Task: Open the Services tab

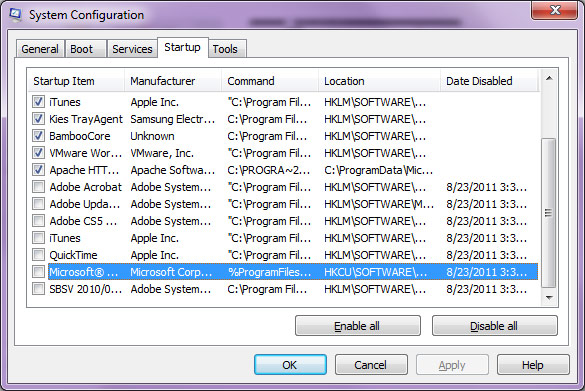Action: 132,49
